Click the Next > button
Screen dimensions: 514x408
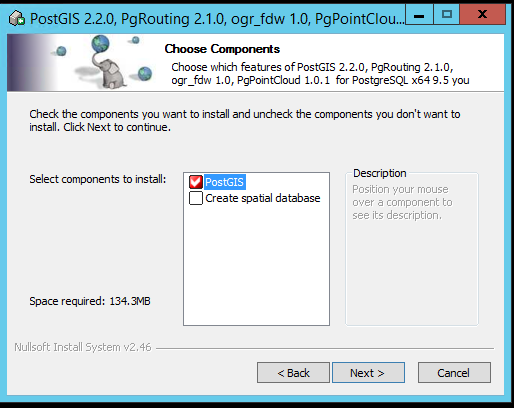pos(368,373)
